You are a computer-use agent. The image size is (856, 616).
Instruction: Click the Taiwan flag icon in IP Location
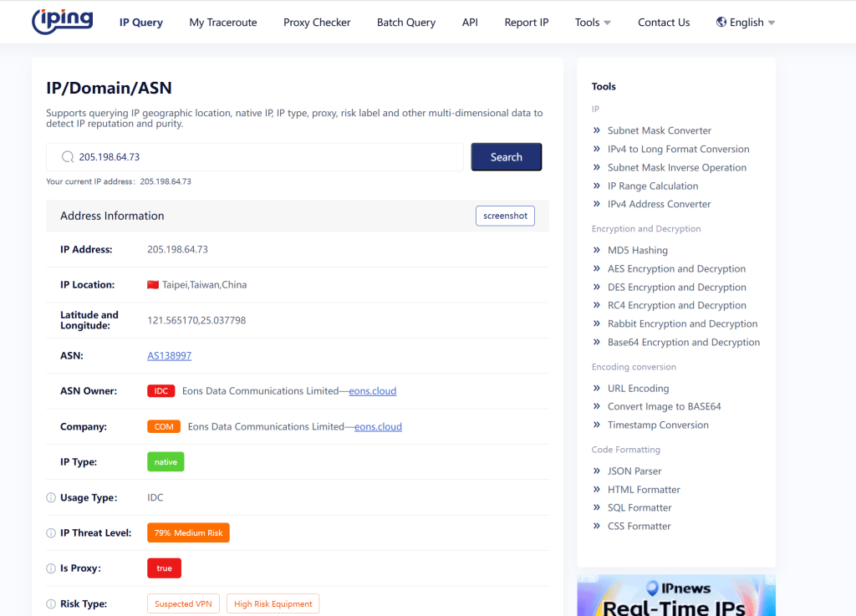(151, 283)
